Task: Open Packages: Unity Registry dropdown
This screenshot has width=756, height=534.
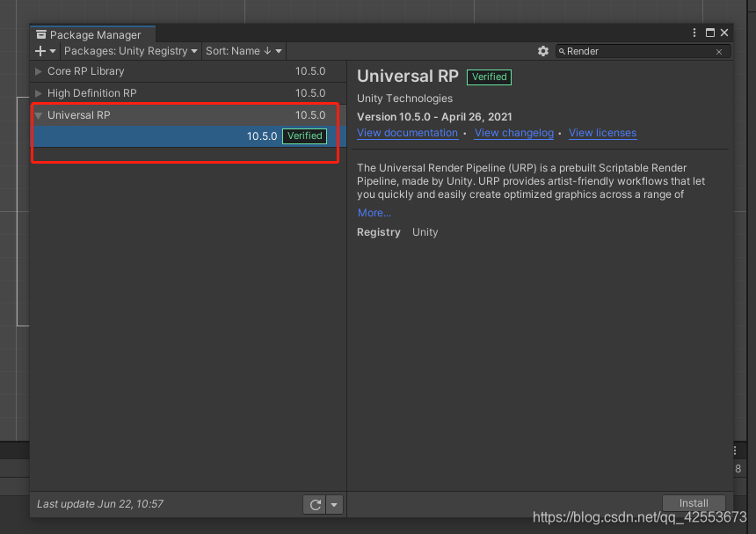Action: [x=130, y=51]
